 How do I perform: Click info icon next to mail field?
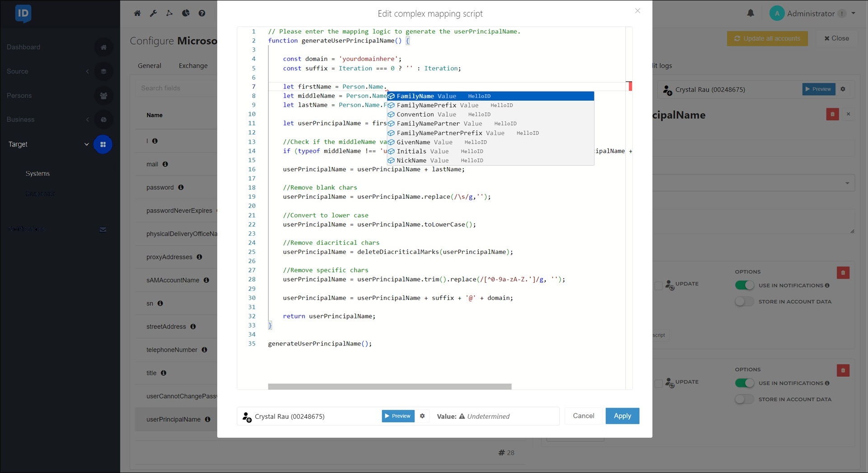tap(165, 164)
